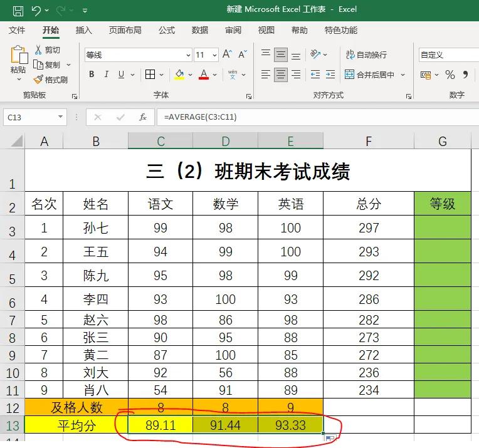This screenshot has width=479, height=448.
Task: Expand fill color palette arrow
Action: coord(191,75)
